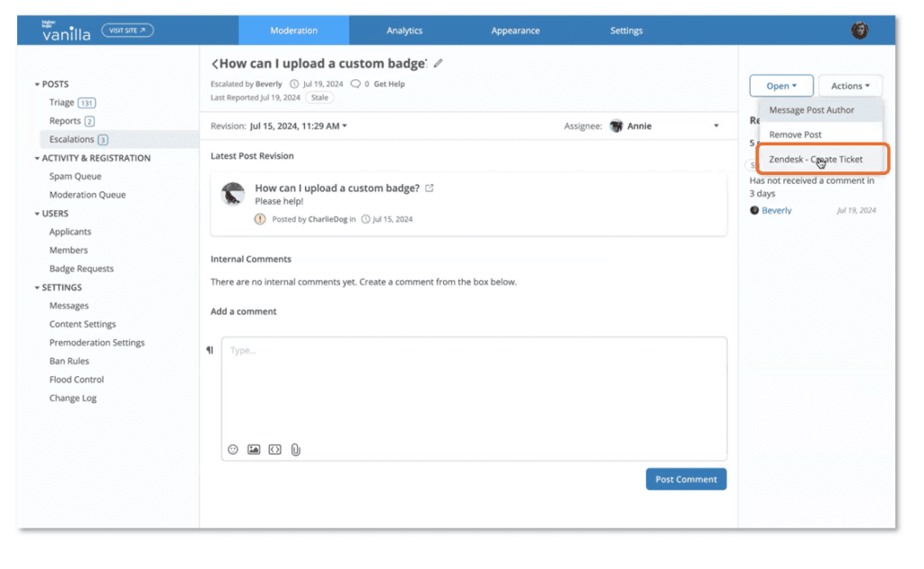Viewport: 924px width, 569px height.
Task: Open the post via external link icon
Action: (x=430, y=188)
